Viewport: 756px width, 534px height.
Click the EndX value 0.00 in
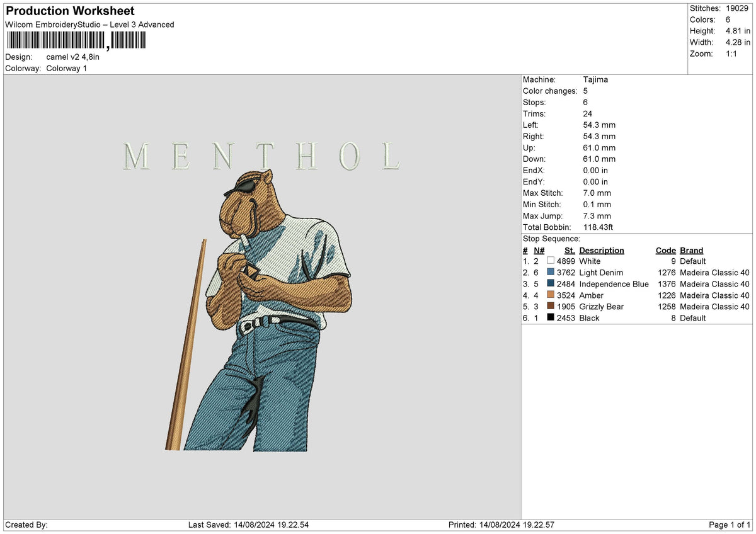595,170
